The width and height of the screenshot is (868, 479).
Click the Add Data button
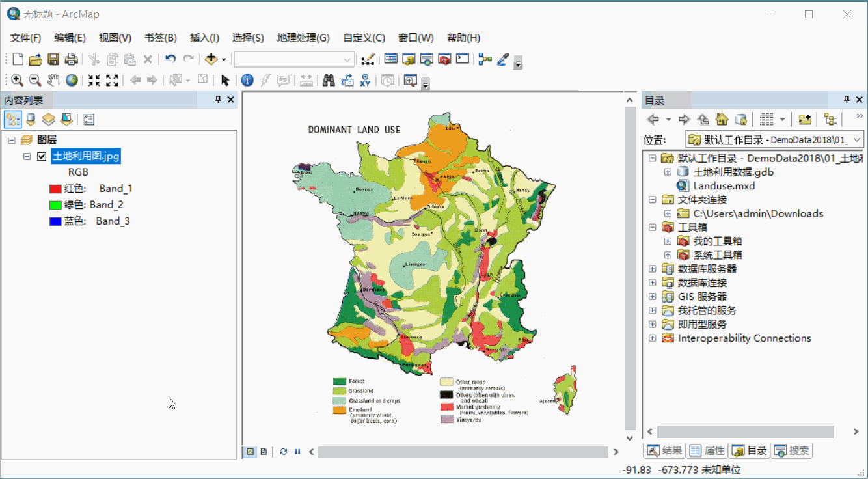(x=211, y=59)
